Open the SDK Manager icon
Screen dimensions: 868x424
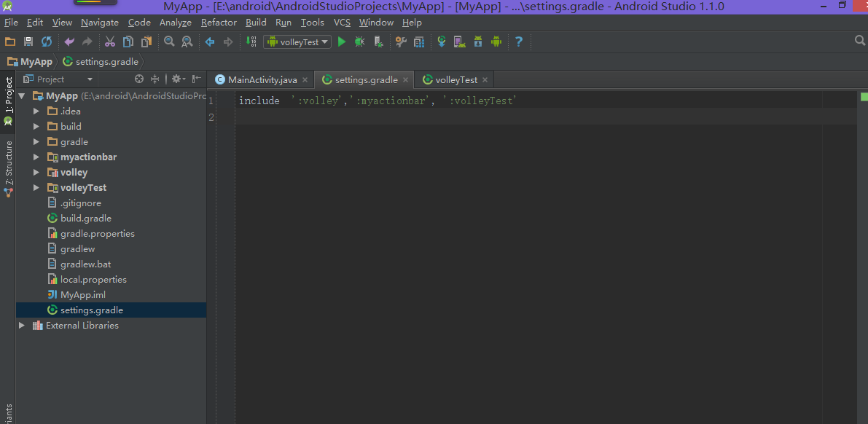click(x=478, y=42)
